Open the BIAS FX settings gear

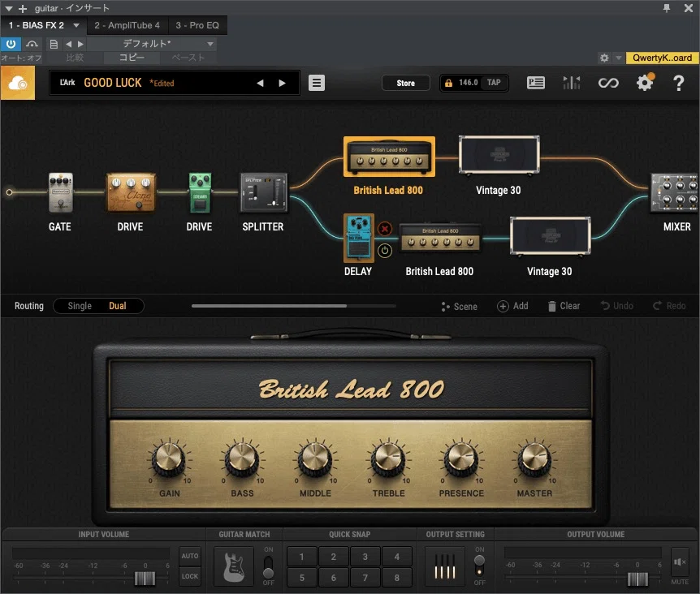point(645,83)
